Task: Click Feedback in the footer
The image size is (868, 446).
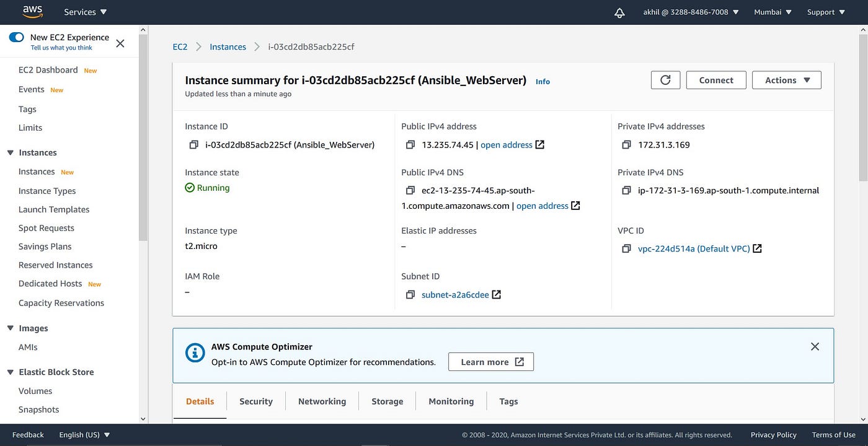Action: tap(28, 435)
